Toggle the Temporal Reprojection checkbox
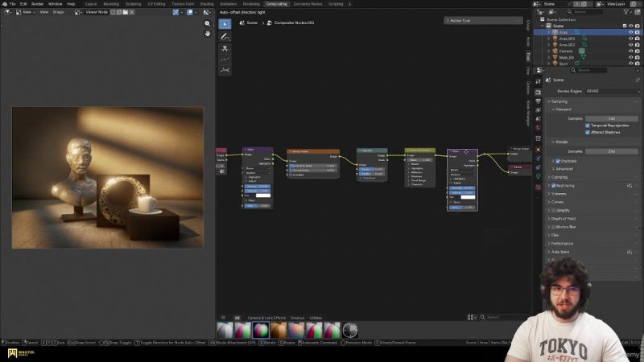Image resolution: width=644 pixels, height=362 pixels. [588, 125]
